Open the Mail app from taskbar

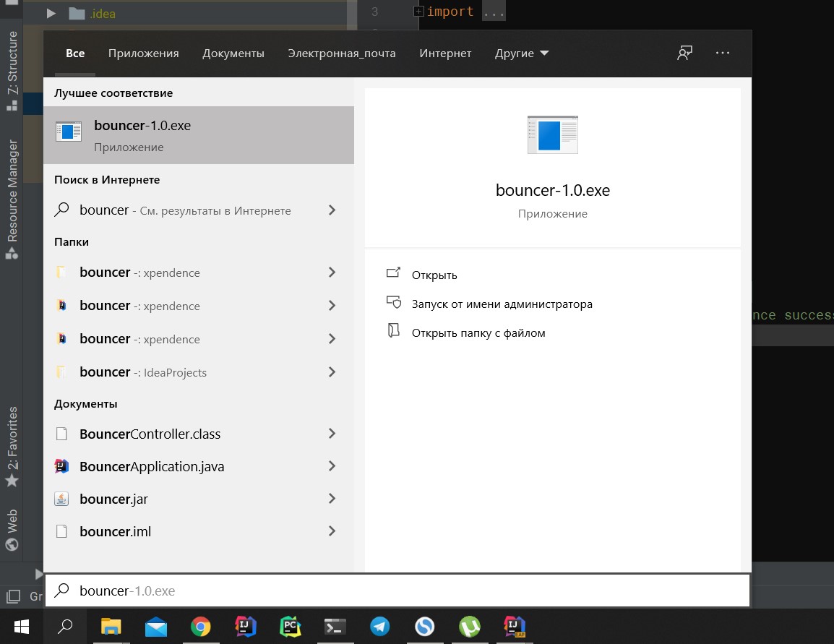pos(156,627)
